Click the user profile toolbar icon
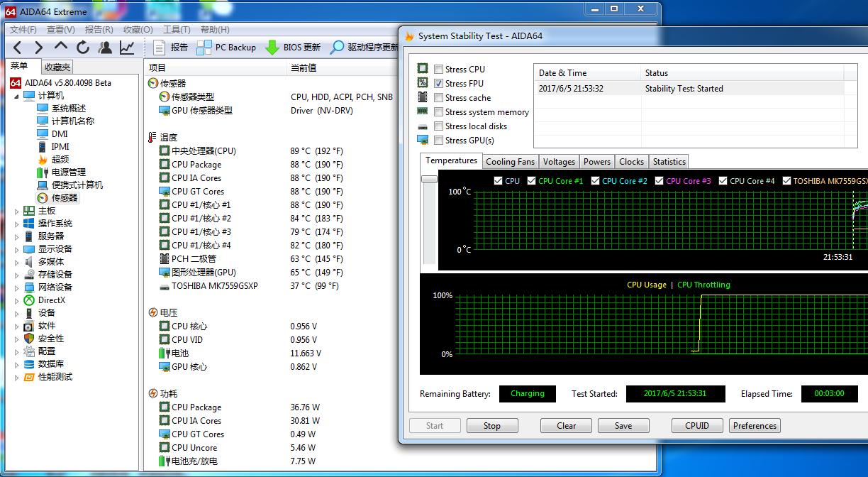This screenshot has width=868, height=477. [105, 48]
